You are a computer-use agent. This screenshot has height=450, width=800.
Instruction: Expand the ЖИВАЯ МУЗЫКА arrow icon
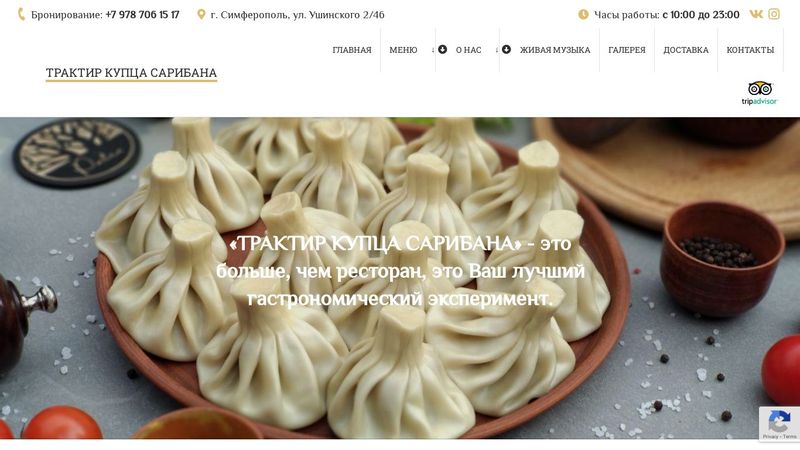pyautogui.click(x=506, y=49)
